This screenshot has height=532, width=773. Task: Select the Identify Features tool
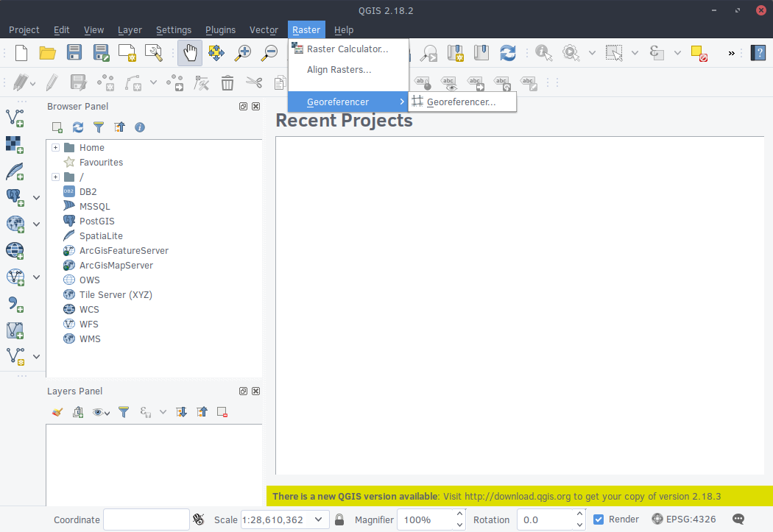(x=544, y=53)
